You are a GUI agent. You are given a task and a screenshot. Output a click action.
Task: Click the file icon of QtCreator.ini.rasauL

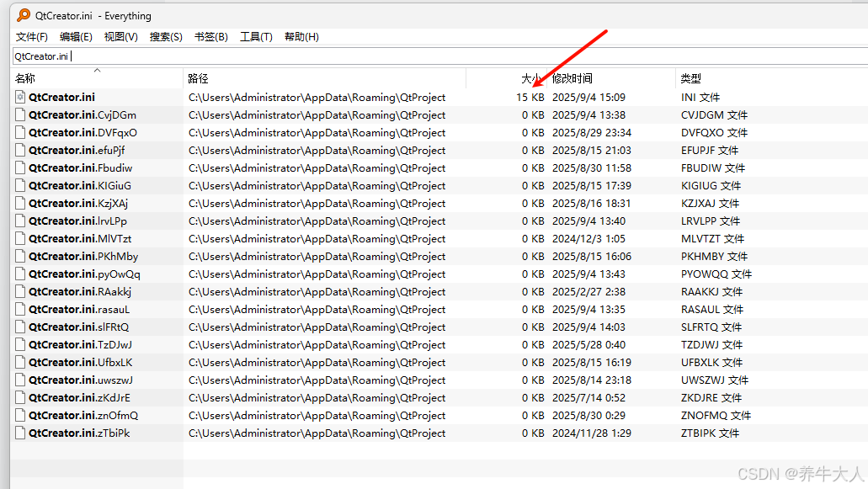20,310
